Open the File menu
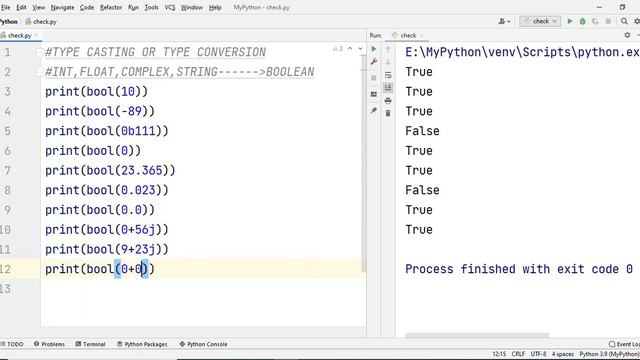 point(5,7)
